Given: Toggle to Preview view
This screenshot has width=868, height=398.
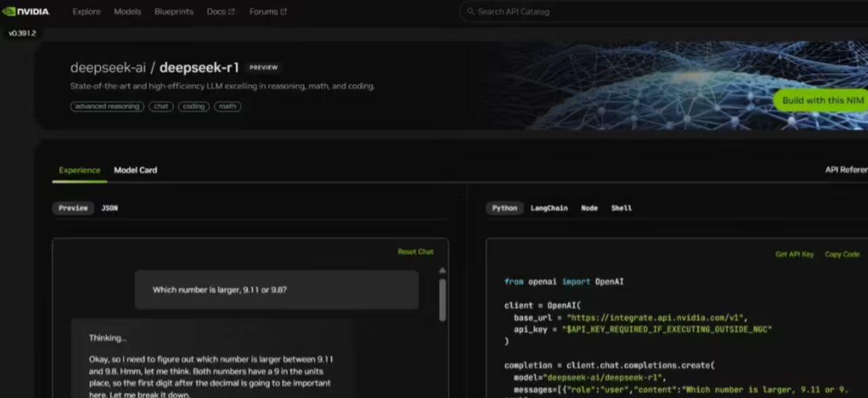Looking at the screenshot, I should [x=73, y=208].
